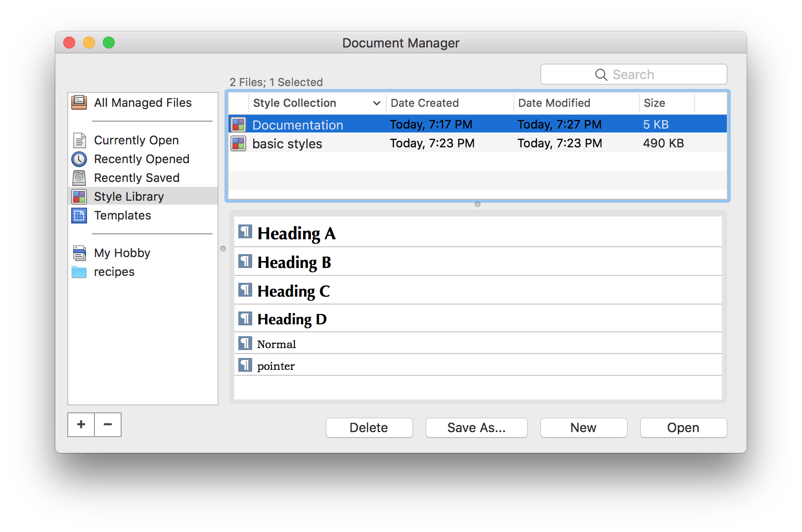Create a New style collection
Viewport: 802px width, 532px height.
(583, 428)
